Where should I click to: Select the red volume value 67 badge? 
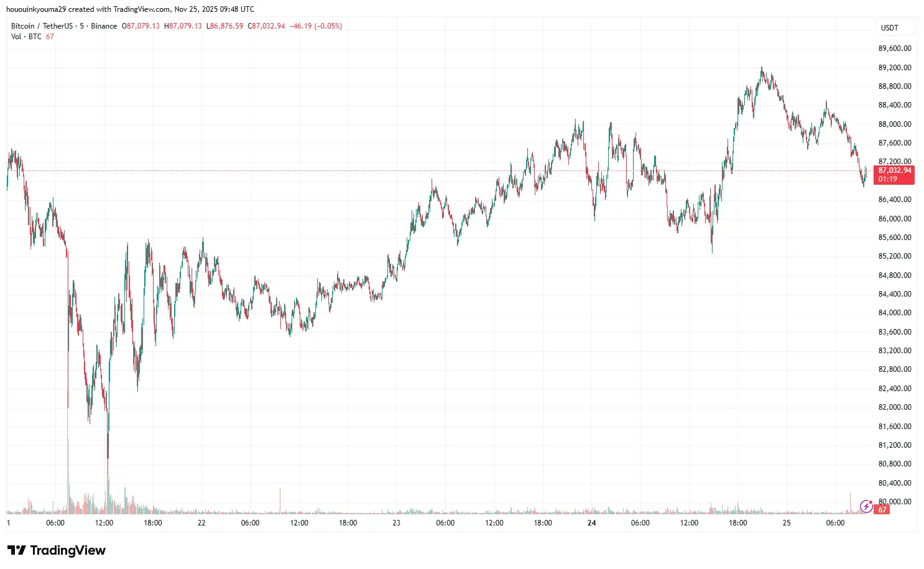(x=881, y=509)
